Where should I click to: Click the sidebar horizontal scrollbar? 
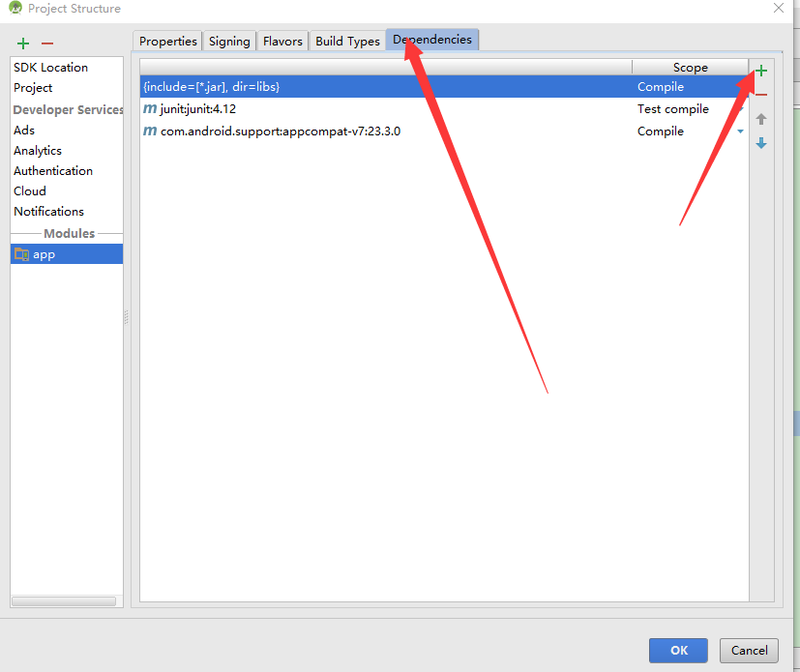pos(64,601)
